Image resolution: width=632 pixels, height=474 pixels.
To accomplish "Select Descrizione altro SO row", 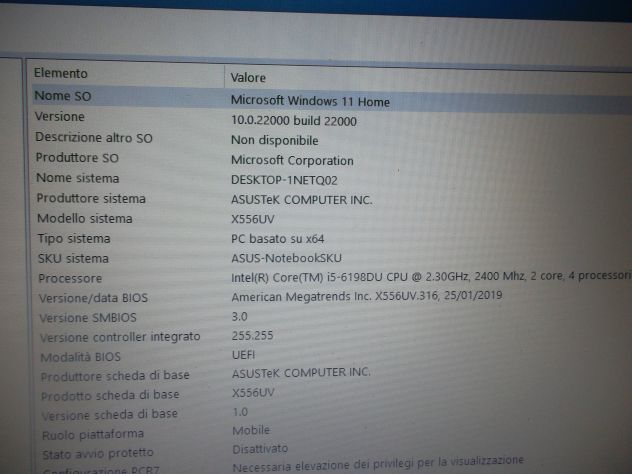I will [x=94, y=137].
